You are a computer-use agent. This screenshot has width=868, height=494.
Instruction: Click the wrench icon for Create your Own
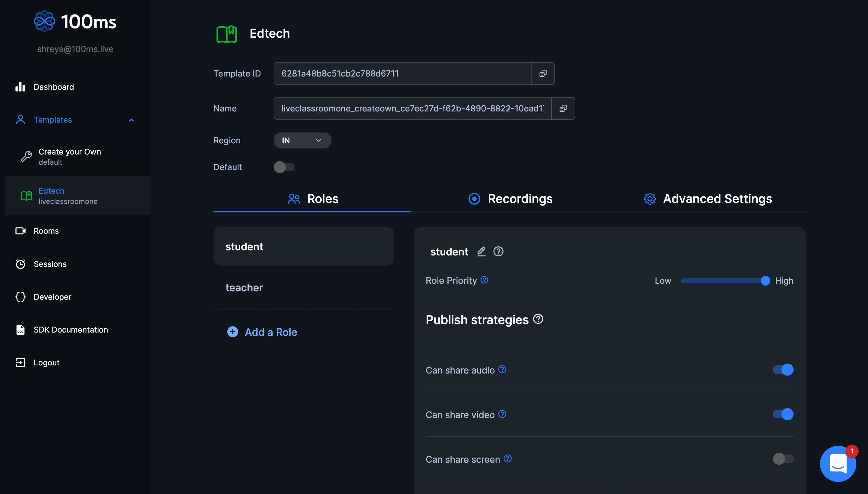click(x=27, y=156)
